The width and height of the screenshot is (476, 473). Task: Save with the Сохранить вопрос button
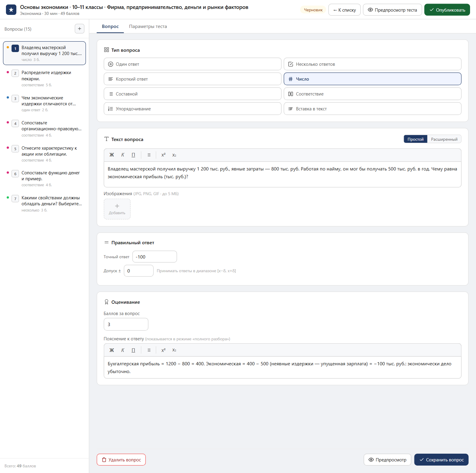point(441,460)
